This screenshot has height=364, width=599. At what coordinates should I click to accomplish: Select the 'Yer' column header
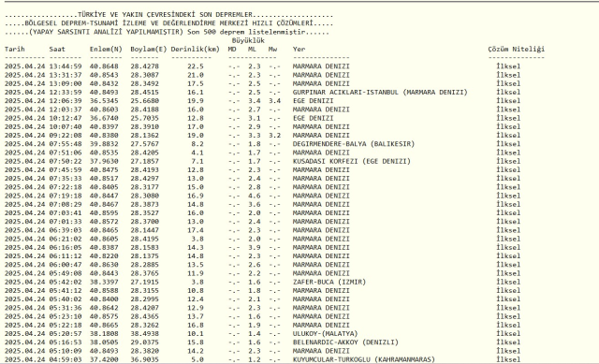pos(299,49)
